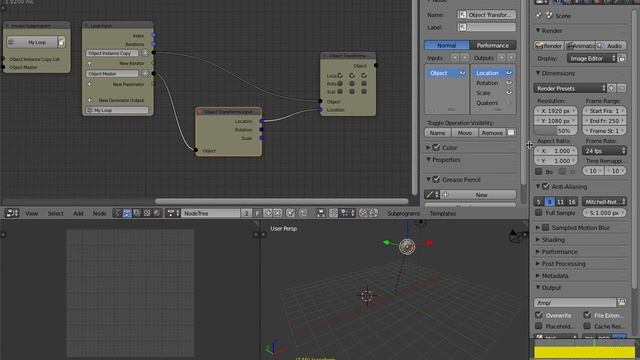
Task: Open the Add menu in node editor
Action: point(78,213)
